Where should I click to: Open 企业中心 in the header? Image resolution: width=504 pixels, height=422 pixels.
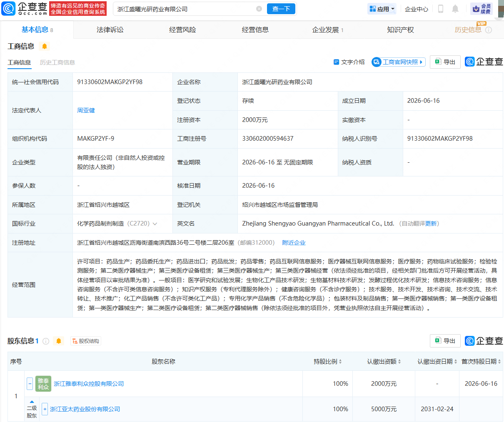417,9
